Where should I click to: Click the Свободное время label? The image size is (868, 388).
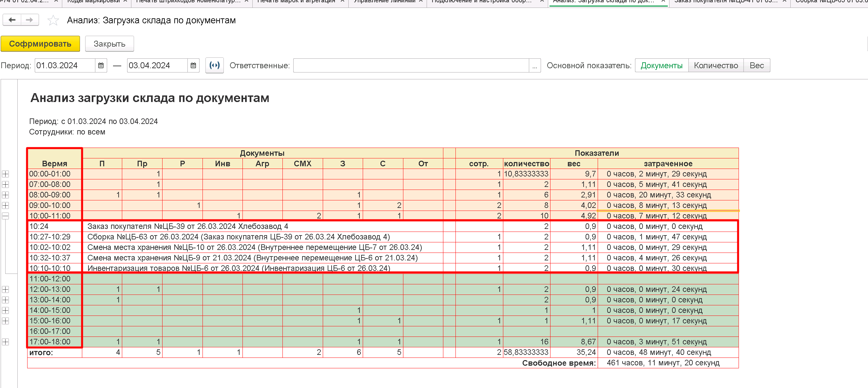(559, 363)
